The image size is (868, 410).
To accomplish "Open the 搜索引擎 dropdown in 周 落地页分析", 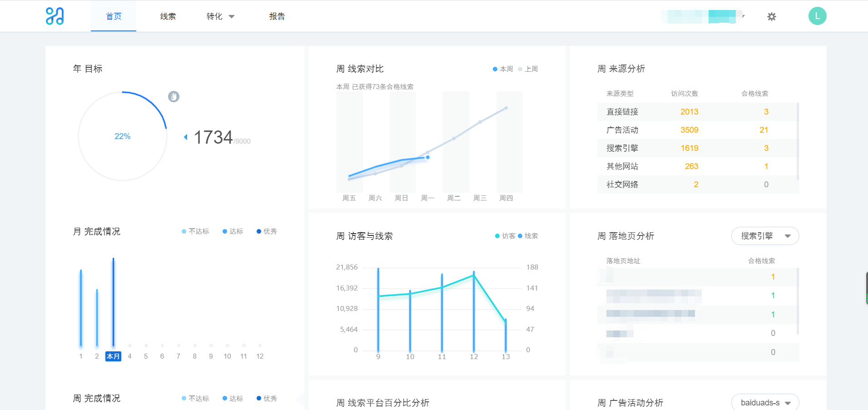I will (765, 236).
